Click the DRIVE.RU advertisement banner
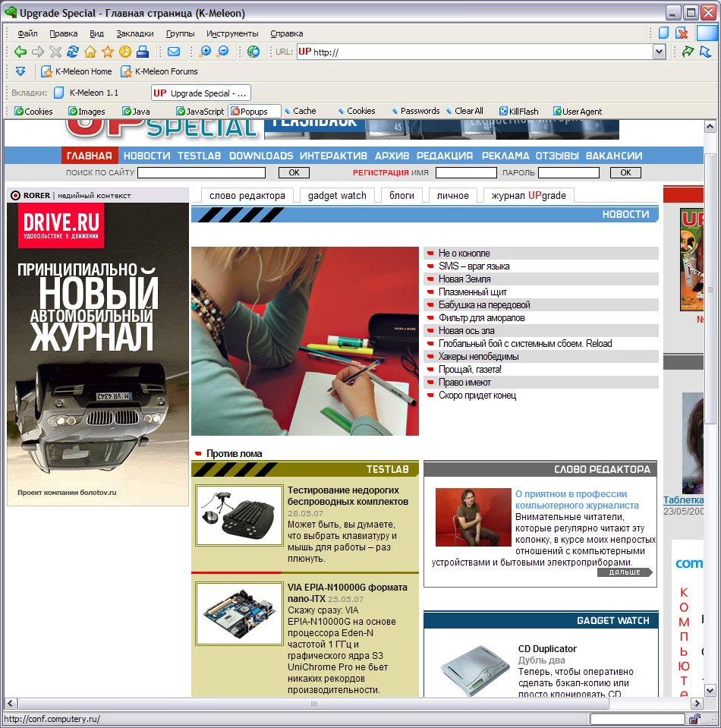721x728 pixels. click(x=97, y=353)
